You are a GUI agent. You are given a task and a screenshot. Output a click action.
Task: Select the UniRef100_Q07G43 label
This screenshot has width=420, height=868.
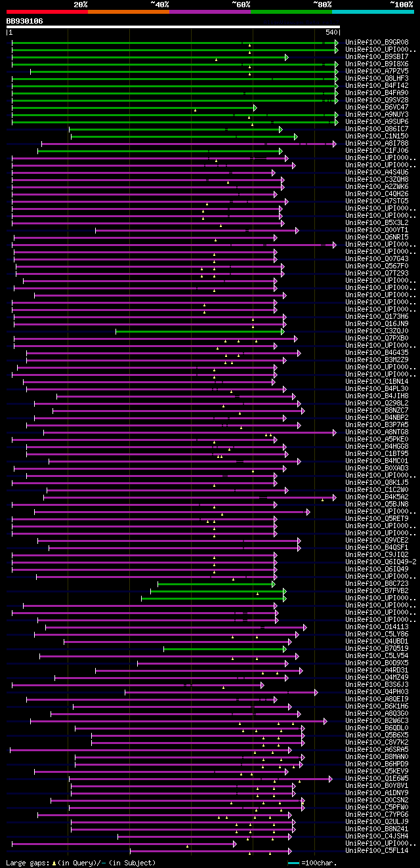[377, 258]
